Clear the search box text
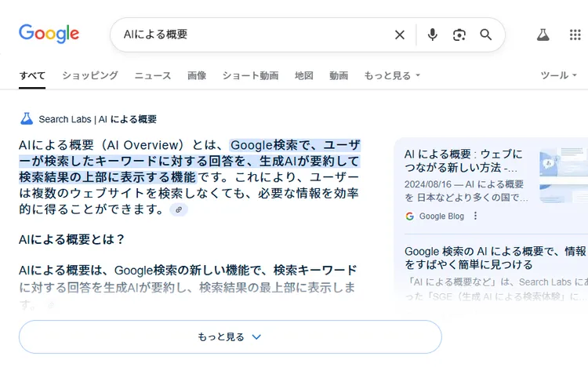This screenshot has width=588, height=367. point(400,35)
